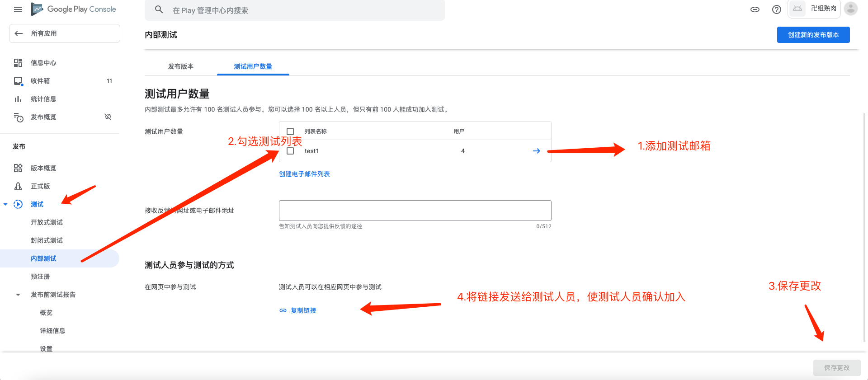
Task: Select the 测试用户数量 tab
Action: (x=253, y=66)
